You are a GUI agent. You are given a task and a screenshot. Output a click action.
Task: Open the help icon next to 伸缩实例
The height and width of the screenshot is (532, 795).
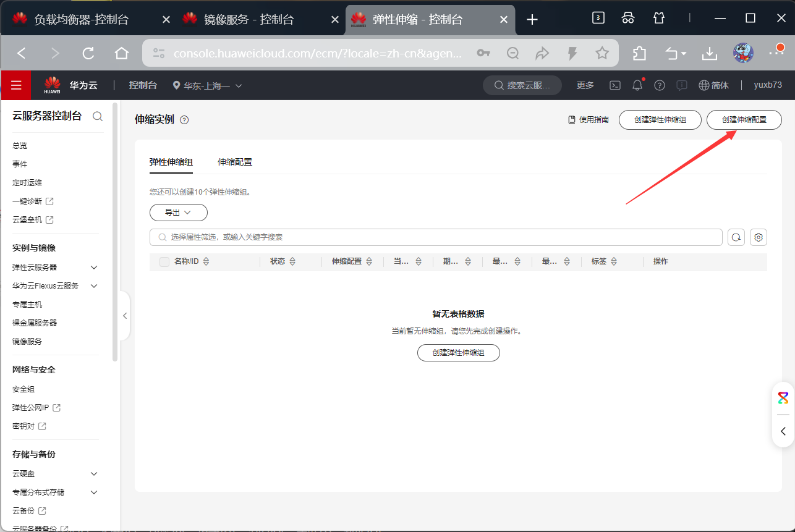(x=184, y=120)
